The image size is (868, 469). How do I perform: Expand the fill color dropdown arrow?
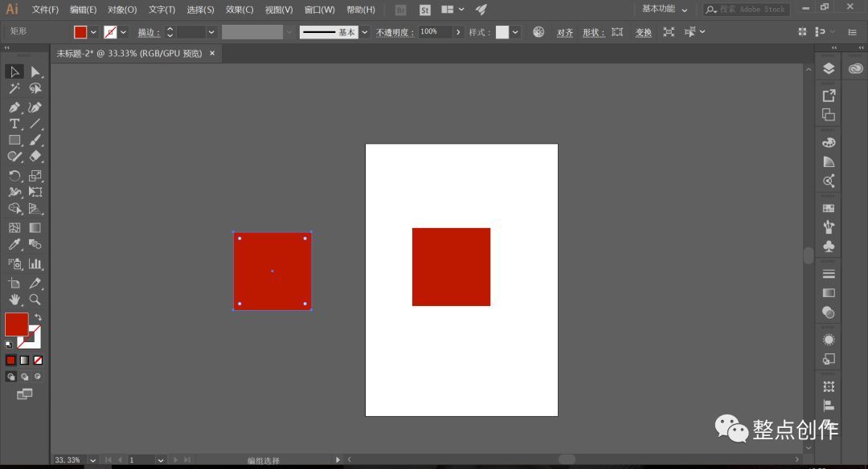pyautogui.click(x=93, y=32)
